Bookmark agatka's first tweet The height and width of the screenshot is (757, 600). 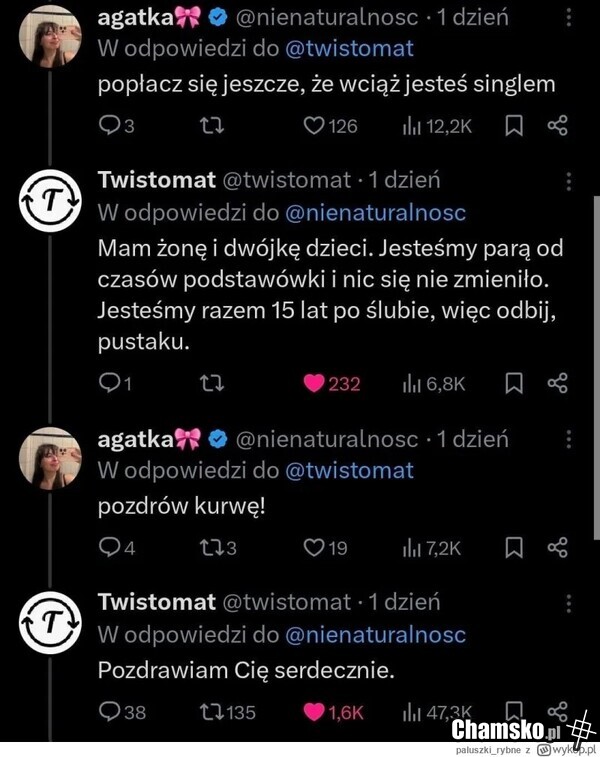[513, 126]
